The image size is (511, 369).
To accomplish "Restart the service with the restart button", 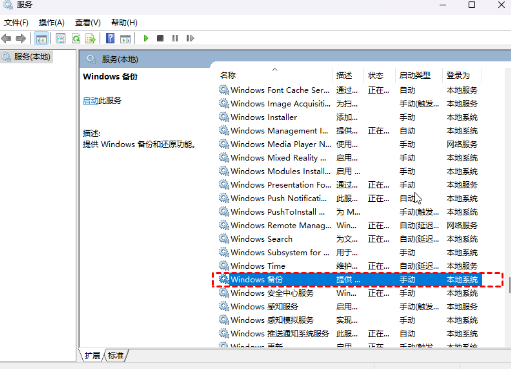I will pyautogui.click(x=190, y=38).
